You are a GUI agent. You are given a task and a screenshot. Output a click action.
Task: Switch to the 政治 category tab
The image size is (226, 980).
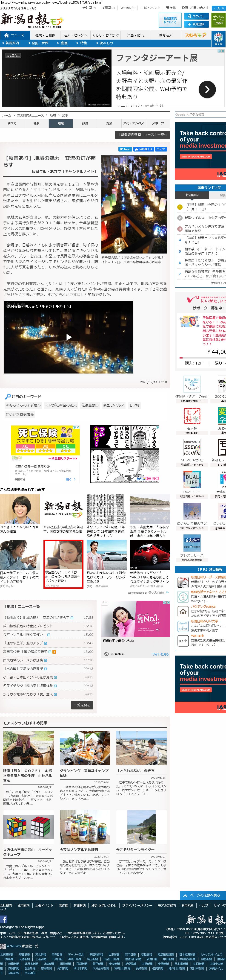point(85,123)
